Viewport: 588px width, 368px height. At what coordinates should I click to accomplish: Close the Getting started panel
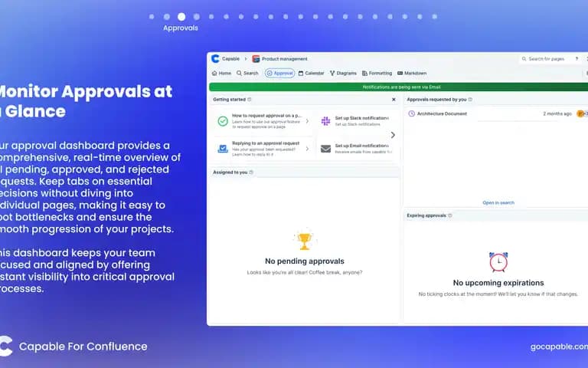tap(394, 100)
